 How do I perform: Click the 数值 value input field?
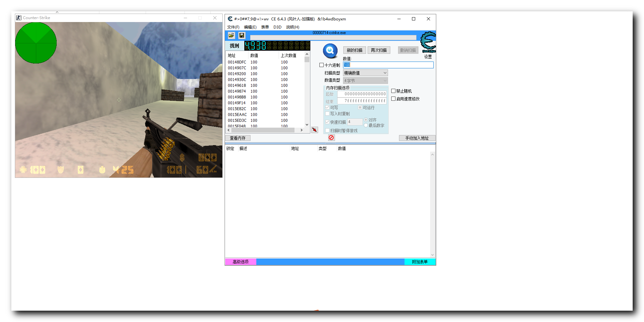point(388,65)
